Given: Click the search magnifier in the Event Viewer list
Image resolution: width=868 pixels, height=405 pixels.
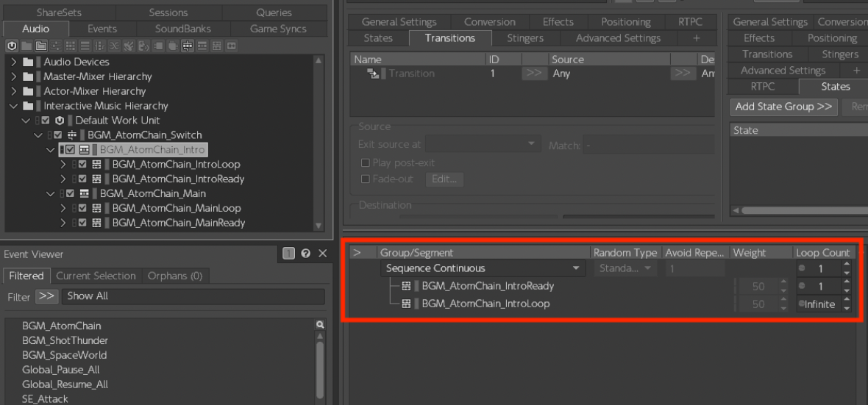Looking at the screenshot, I should coord(320,325).
